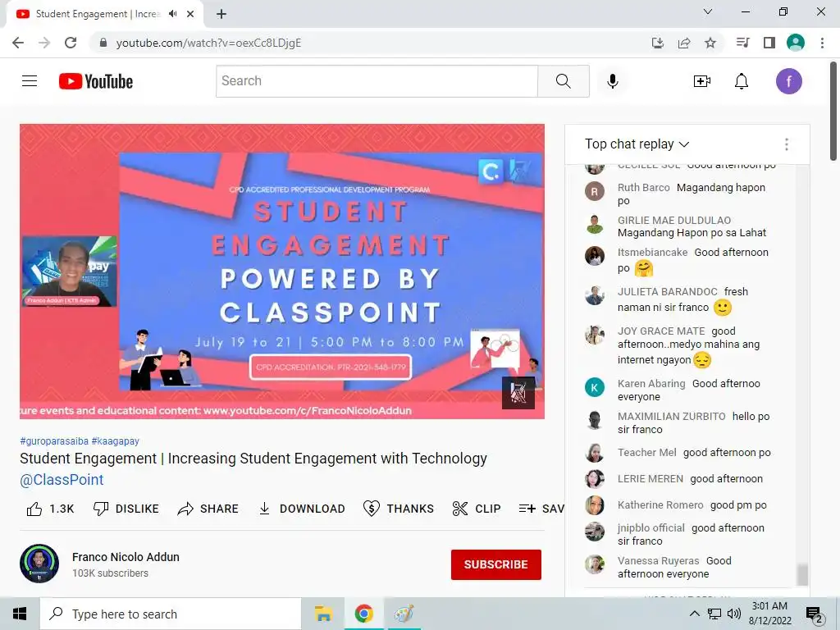840x630 pixels.
Task: Open the Chrome profile avatar
Action: [796, 43]
